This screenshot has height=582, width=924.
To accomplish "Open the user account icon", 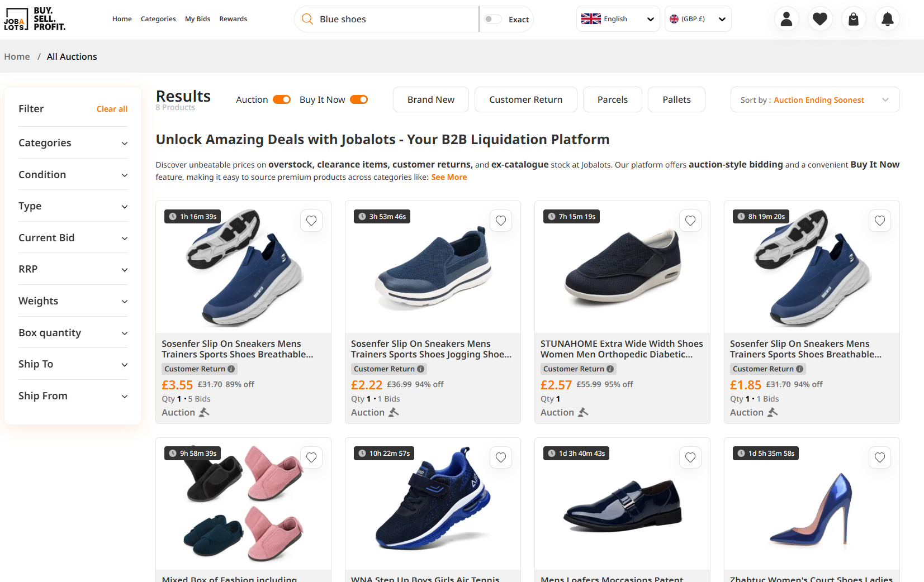I will (786, 19).
